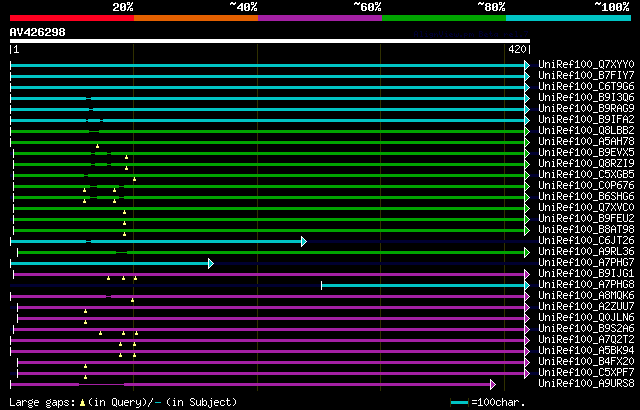
Task: Click the gap marker below Q7XVC0 bar
Action: (124, 212)
